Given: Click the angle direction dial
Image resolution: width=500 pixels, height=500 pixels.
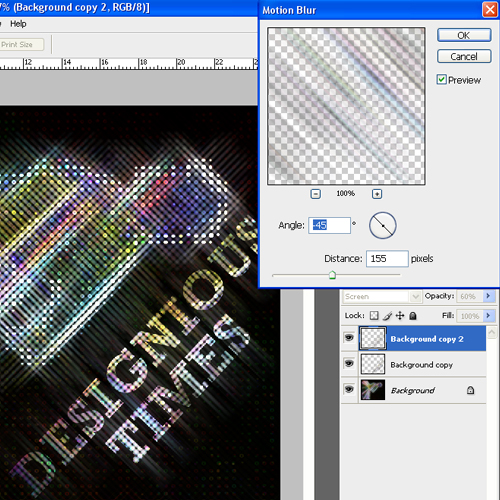Looking at the screenshot, I should pyautogui.click(x=383, y=226).
